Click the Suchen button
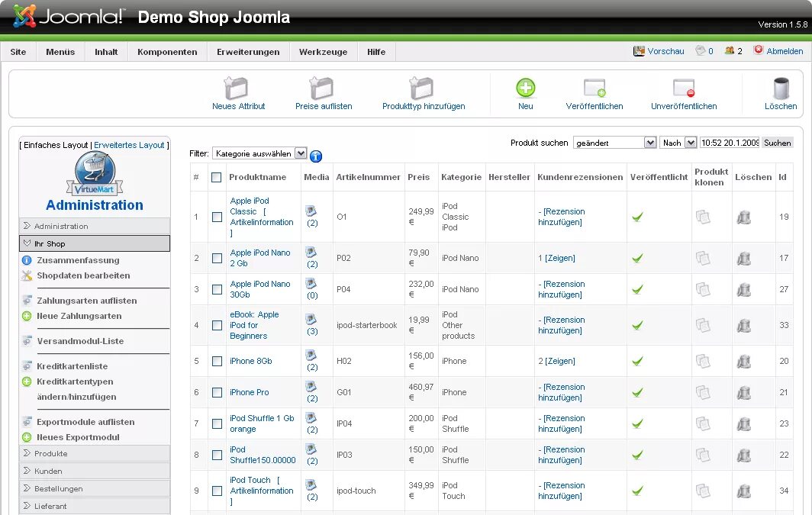Image resolution: width=812 pixels, height=515 pixels. click(778, 143)
